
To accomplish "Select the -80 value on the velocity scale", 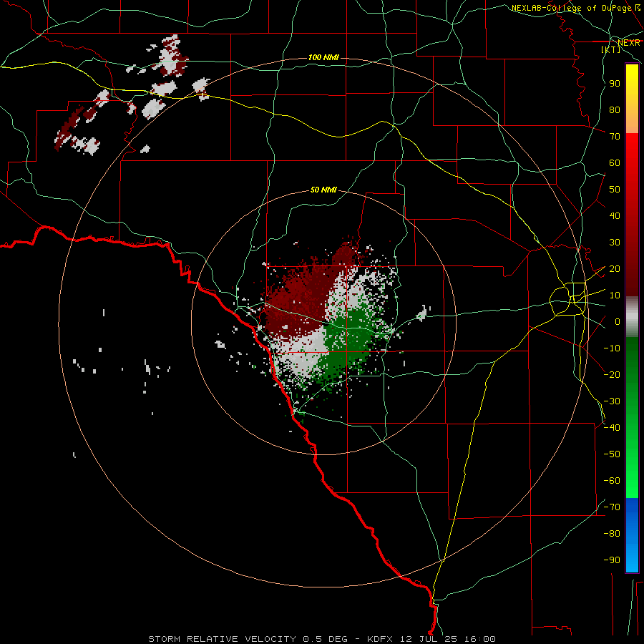I will [x=612, y=534].
